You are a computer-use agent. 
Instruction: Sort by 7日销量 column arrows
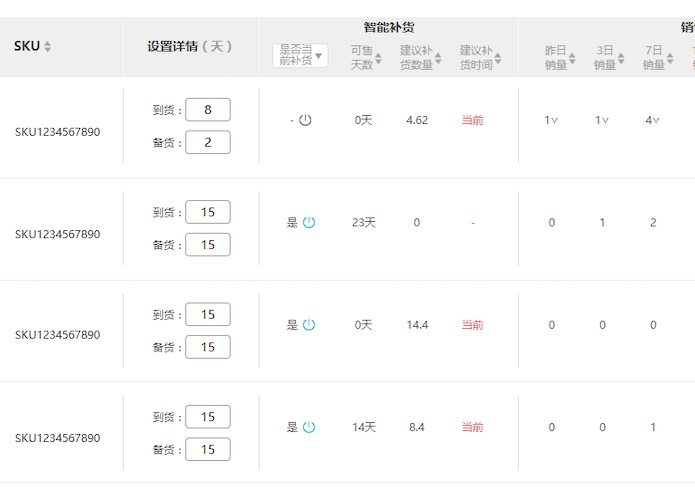(670, 58)
